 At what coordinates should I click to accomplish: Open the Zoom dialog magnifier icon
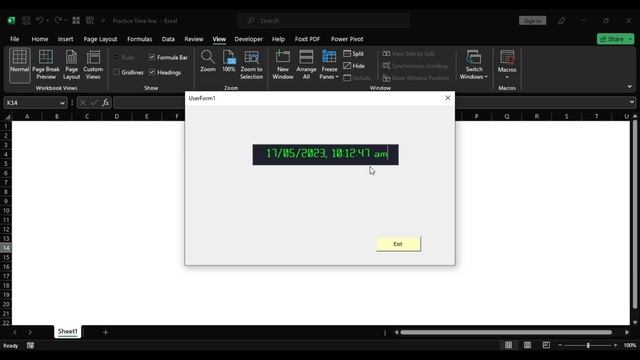pos(208,57)
